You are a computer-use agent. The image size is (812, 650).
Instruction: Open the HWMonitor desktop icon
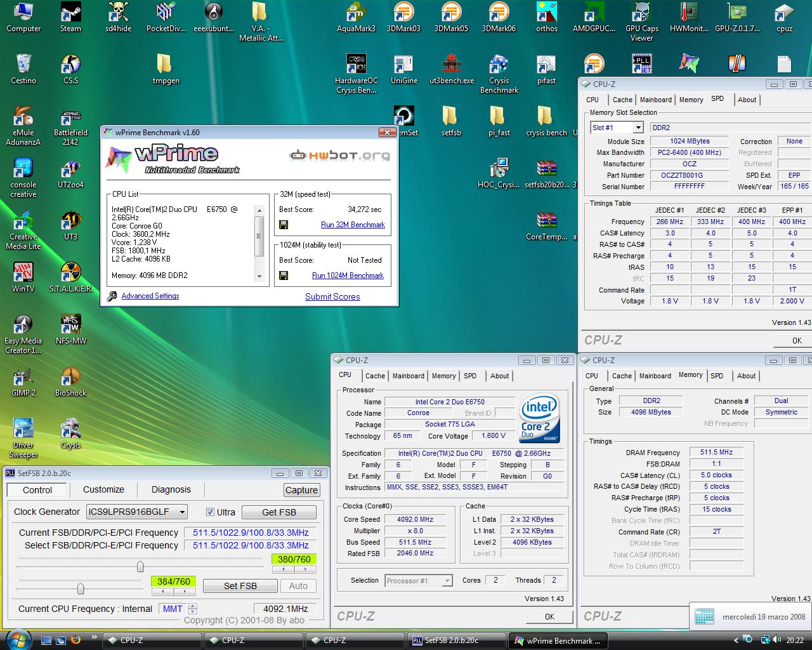[x=689, y=17]
